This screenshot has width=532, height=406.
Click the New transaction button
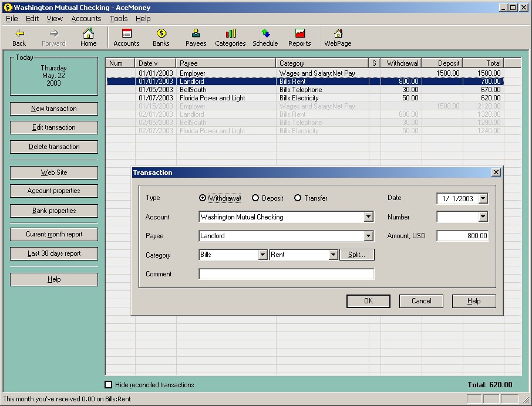point(54,109)
